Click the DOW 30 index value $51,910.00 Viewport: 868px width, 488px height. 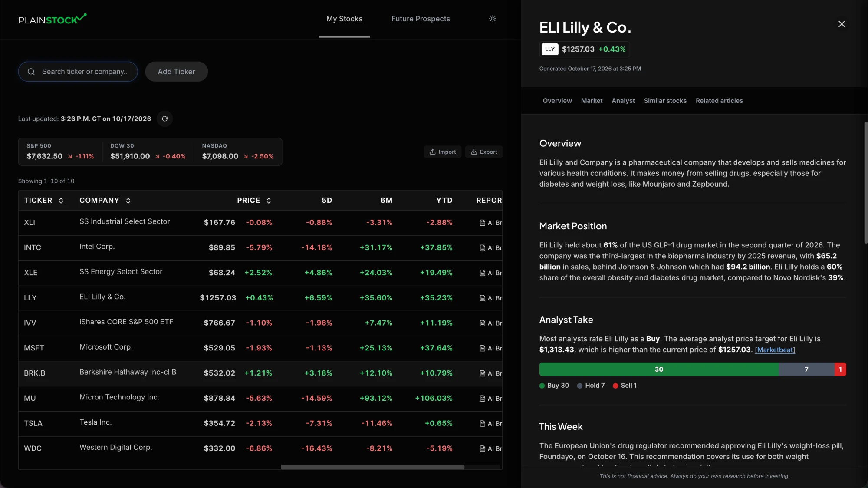(x=130, y=156)
